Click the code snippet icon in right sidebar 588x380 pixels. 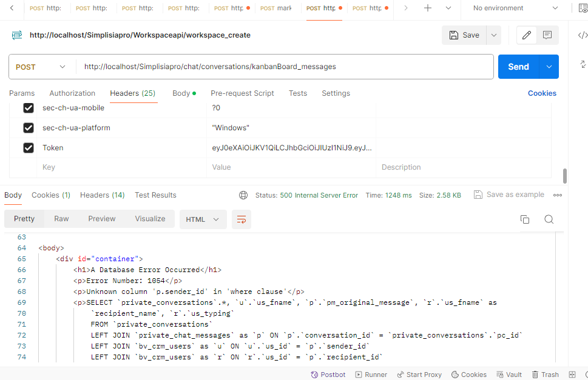[x=583, y=35]
